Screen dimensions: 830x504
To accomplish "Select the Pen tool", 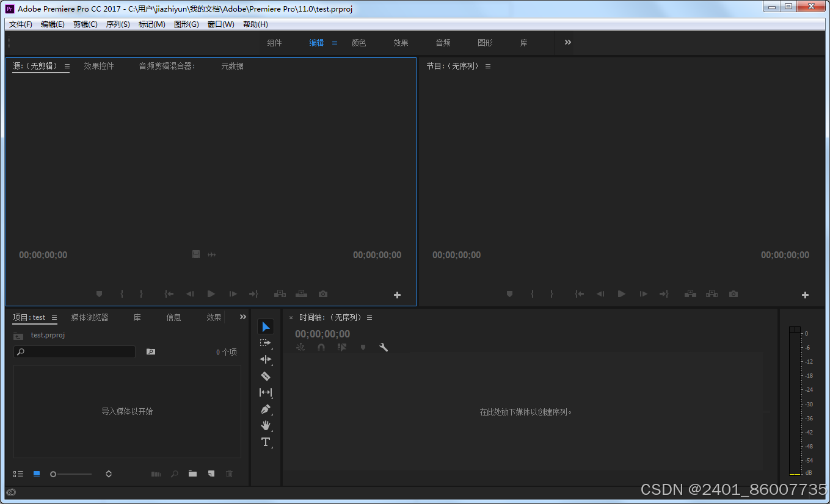I will coord(266,409).
